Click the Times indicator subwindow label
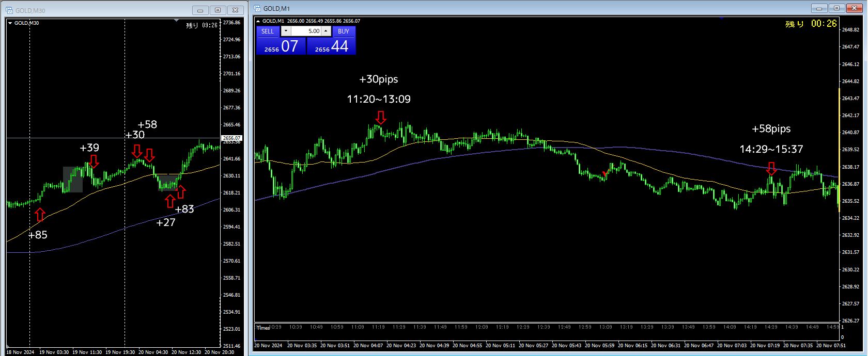 click(x=263, y=328)
